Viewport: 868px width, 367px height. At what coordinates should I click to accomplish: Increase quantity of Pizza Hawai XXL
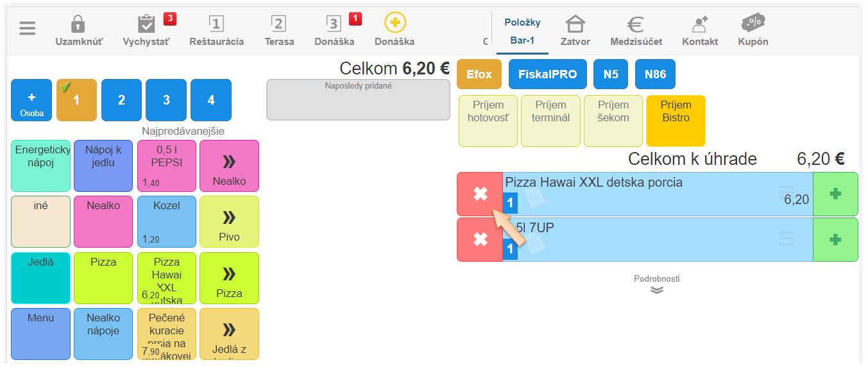835,194
